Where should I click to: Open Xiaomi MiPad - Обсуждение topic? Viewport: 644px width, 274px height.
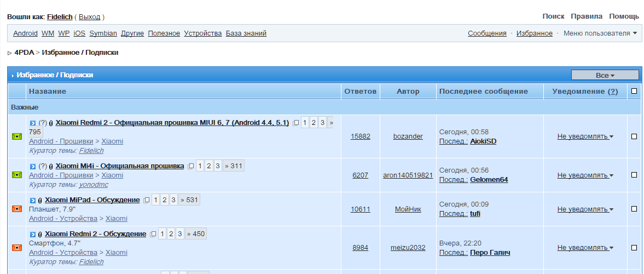click(92, 200)
